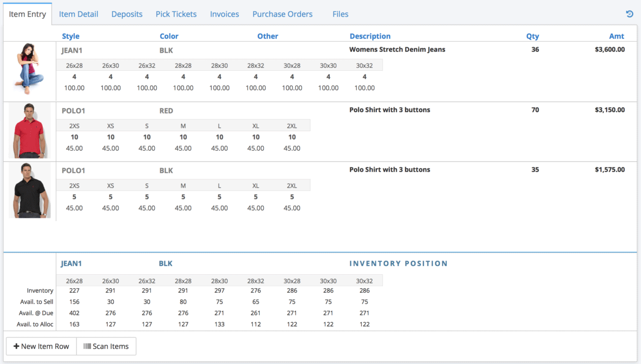Switch to the Item Detail tab
641x364 pixels.
click(79, 14)
